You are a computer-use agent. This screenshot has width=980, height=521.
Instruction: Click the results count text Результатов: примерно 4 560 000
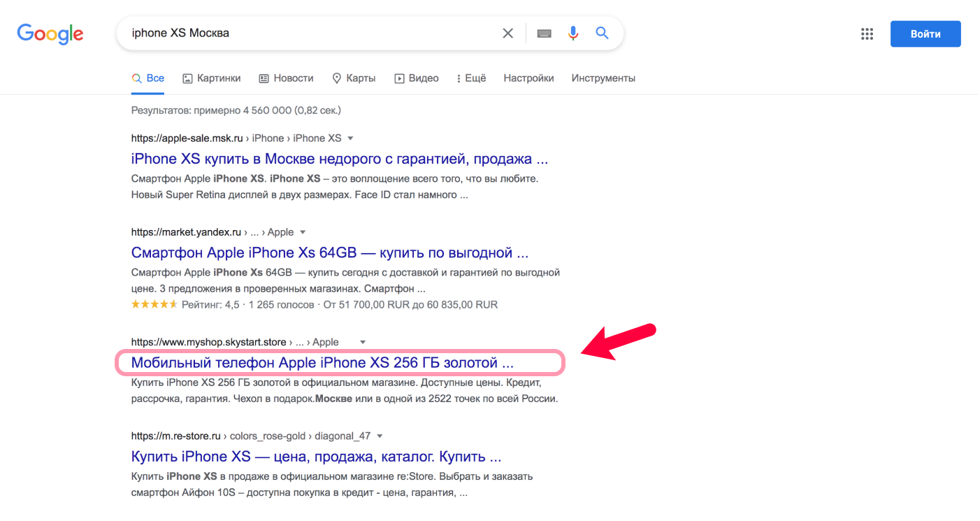click(x=236, y=110)
